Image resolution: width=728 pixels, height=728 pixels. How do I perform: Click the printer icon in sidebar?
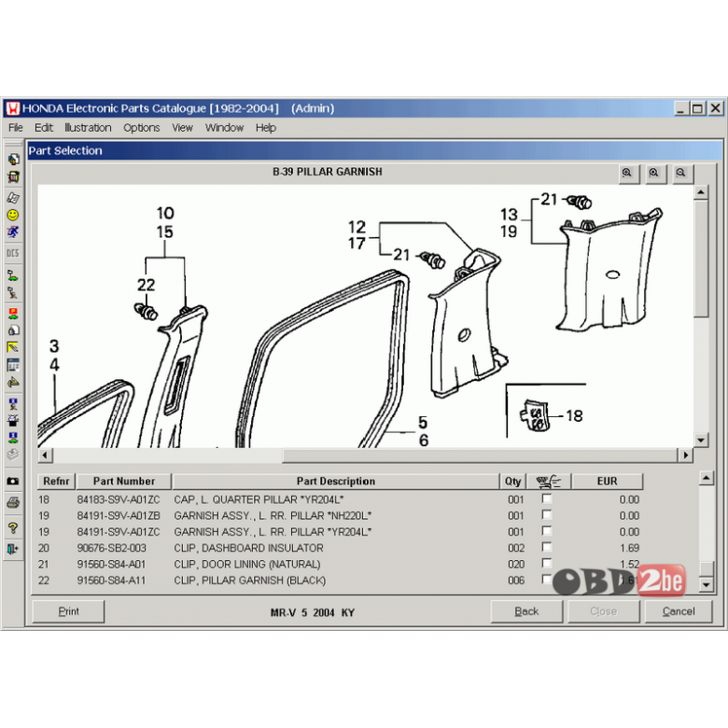13,502
